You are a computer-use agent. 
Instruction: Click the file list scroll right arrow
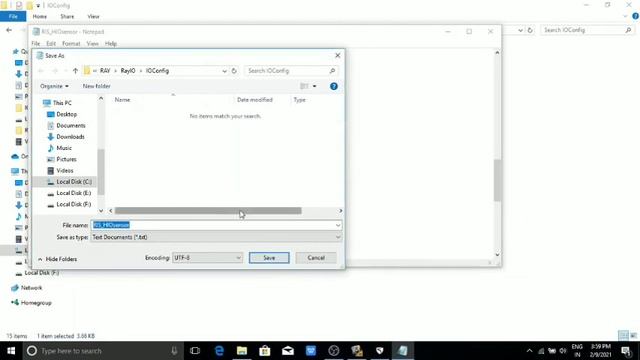(340, 211)
